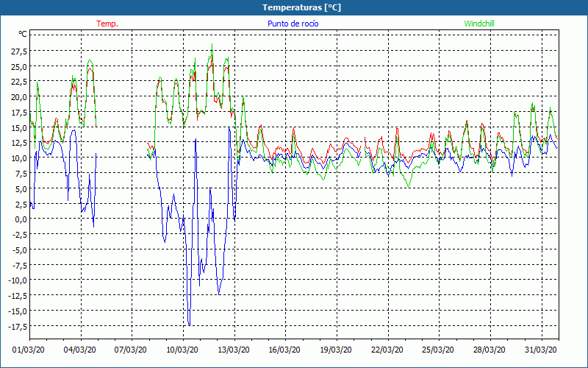Select the red 'Temp.' legend label
This screenshot has width=588, height=368.
tap(107, 24)
